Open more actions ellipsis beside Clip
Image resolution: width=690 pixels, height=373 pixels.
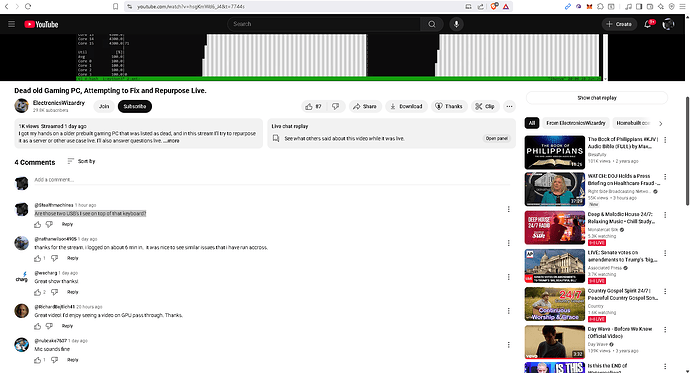(x=509, y=106)
